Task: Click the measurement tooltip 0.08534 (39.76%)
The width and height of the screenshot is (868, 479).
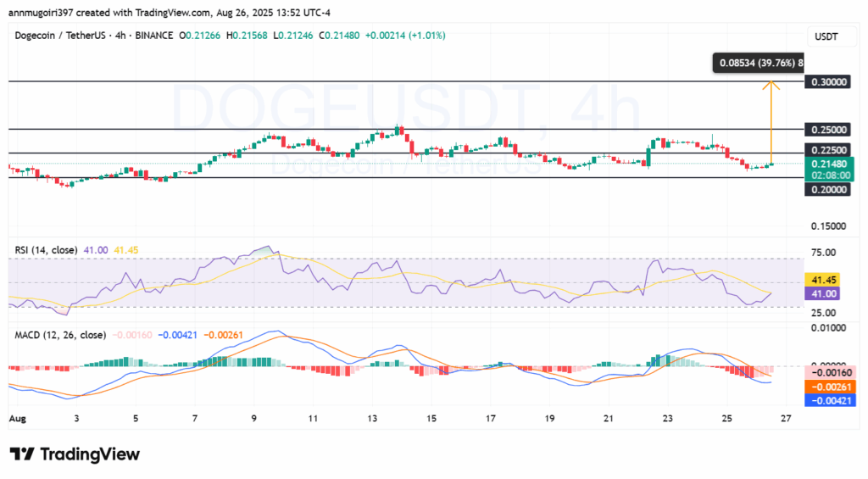Action: pos(758,63)
